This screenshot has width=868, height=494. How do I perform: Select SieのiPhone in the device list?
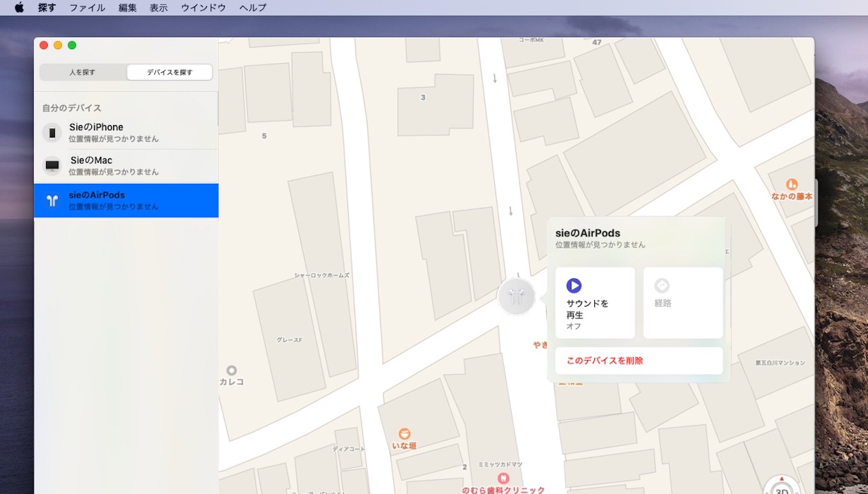(x=126, y=133)
